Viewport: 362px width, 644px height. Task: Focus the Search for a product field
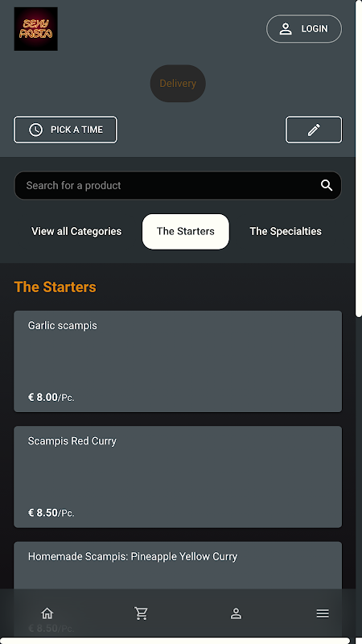[178, 185]
